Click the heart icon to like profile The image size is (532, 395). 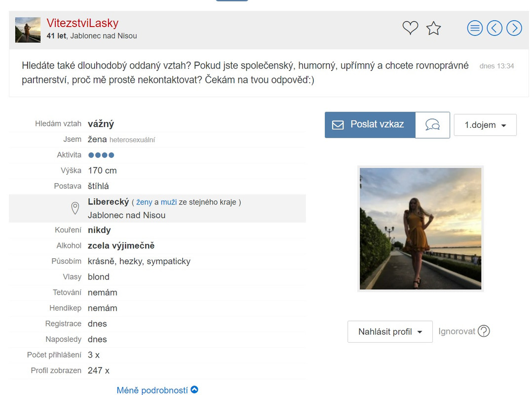pos(410,28)
